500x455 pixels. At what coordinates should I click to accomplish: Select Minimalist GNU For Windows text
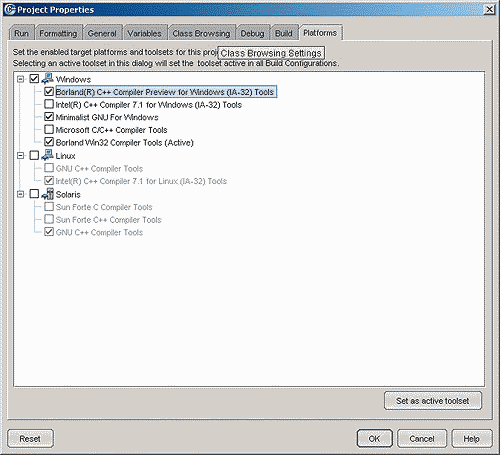tap(107, 117)
